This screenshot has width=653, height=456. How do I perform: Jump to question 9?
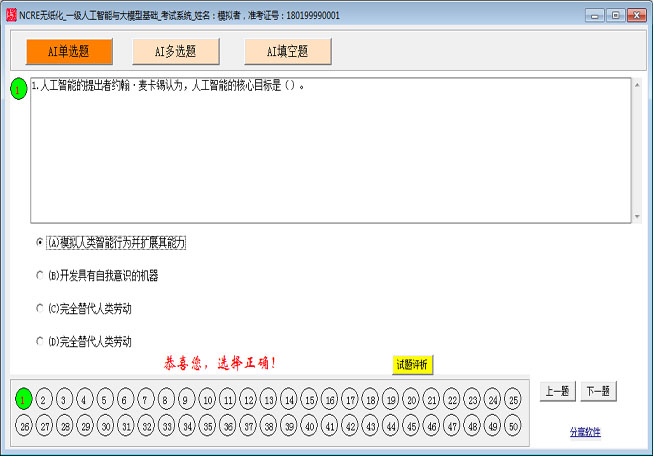tap(187, 399)
